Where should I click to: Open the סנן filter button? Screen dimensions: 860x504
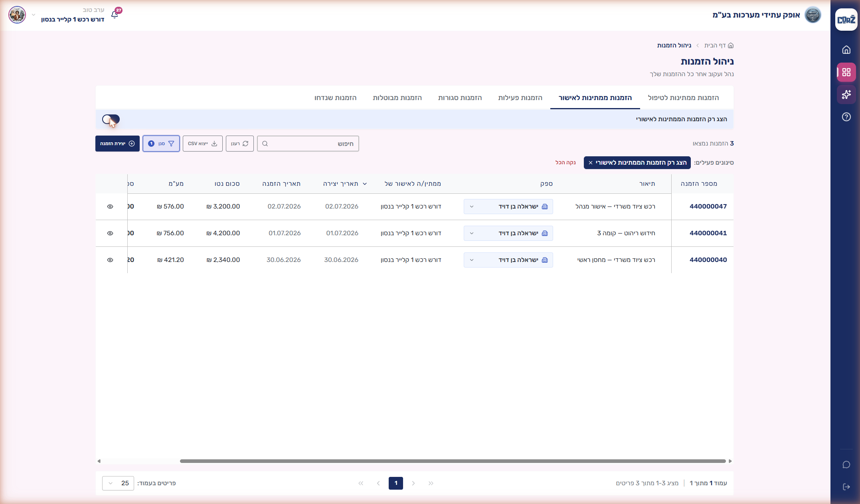[161, 144]
